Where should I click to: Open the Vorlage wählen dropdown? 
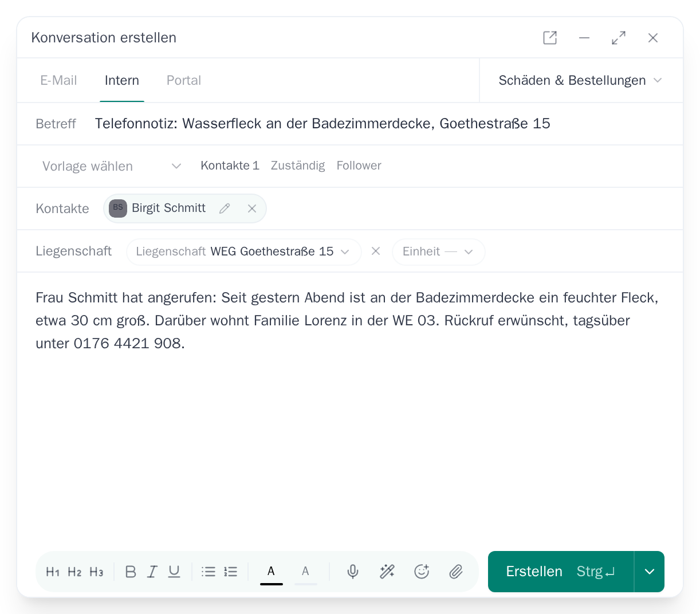click(112, 166)
